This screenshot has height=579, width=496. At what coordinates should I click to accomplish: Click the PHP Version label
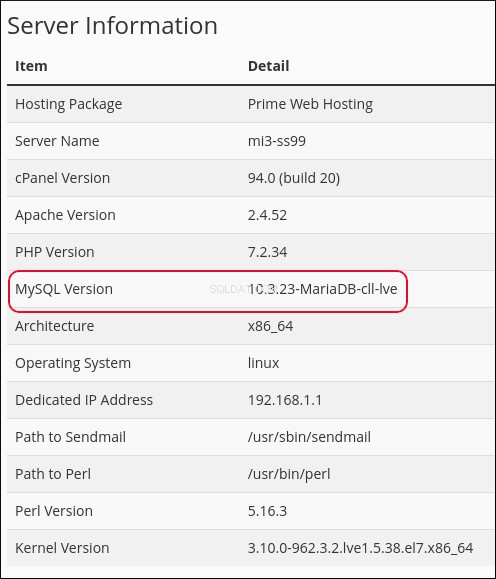click(x=55, y=252)
